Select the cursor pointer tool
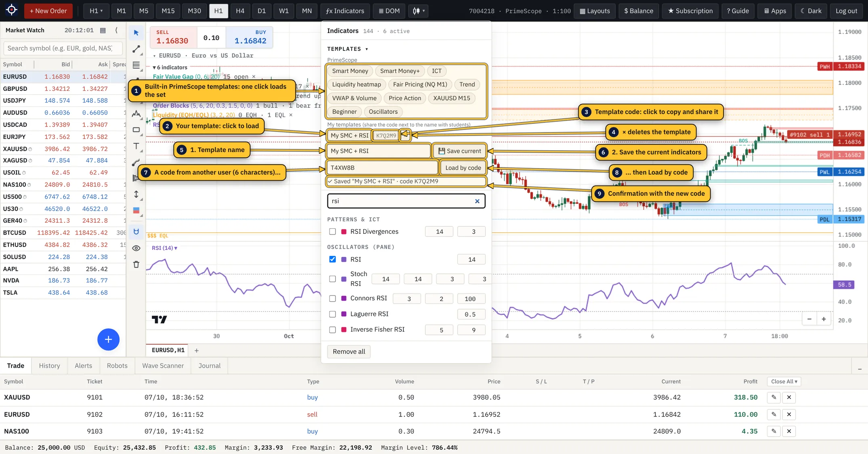This screenshot has width=868, height=454. 136,33
